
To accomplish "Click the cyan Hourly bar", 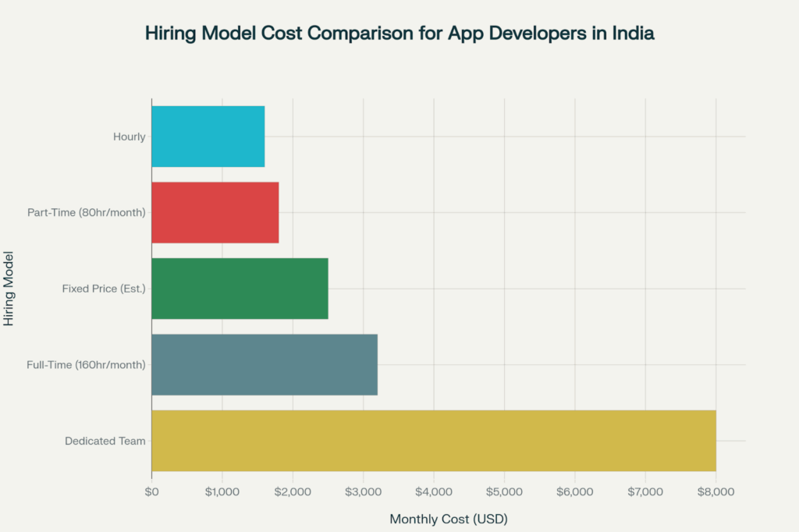I will (208, 137).
